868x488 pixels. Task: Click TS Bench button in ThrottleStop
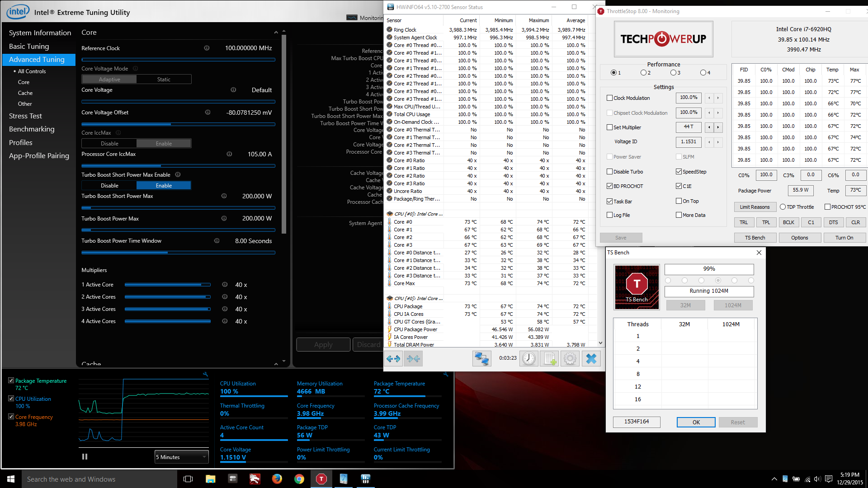click(x=755, y=238)
